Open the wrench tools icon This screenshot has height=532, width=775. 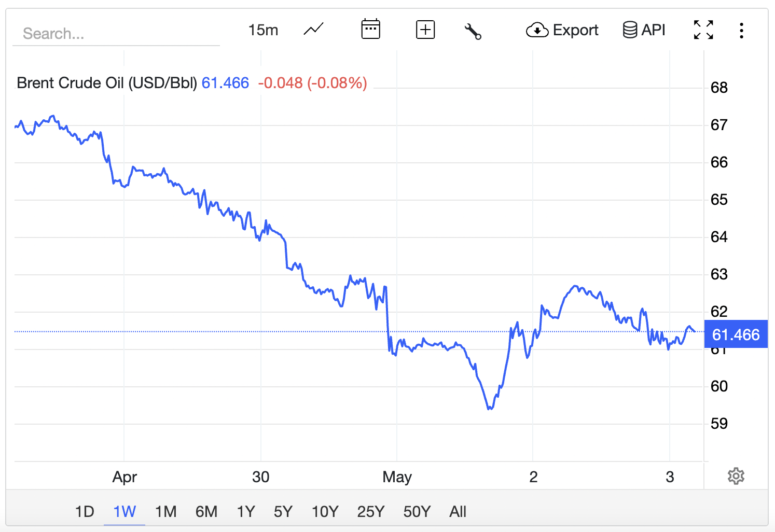(x=473, y=31)
